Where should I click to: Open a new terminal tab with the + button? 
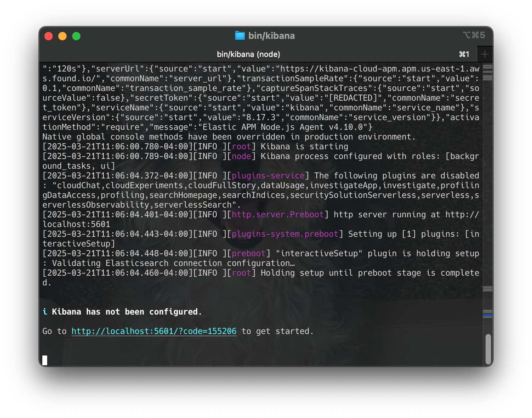pyautogui.click(x=485, y=54)
